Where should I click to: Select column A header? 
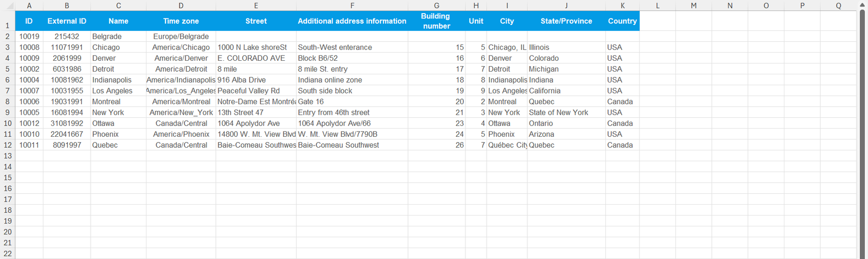29,5
